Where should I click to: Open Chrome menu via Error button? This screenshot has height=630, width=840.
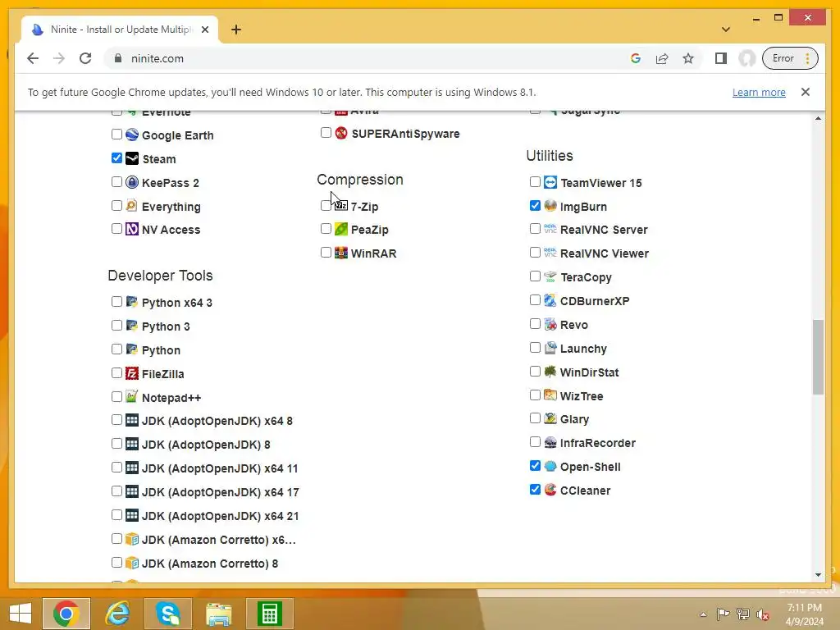point(790,58)
